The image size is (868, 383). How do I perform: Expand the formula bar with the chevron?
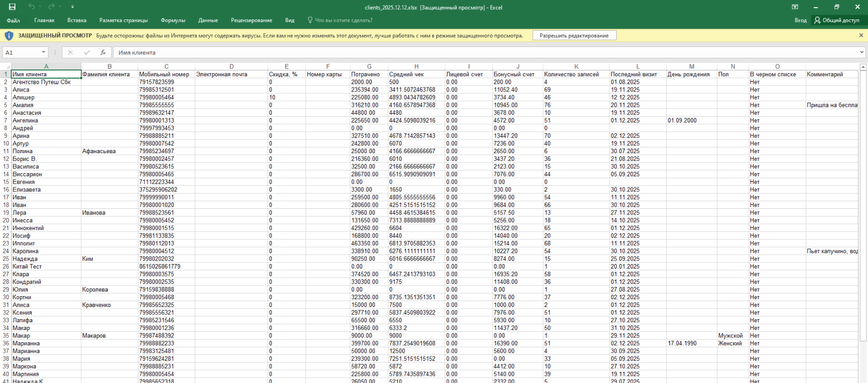click(862, 53)
